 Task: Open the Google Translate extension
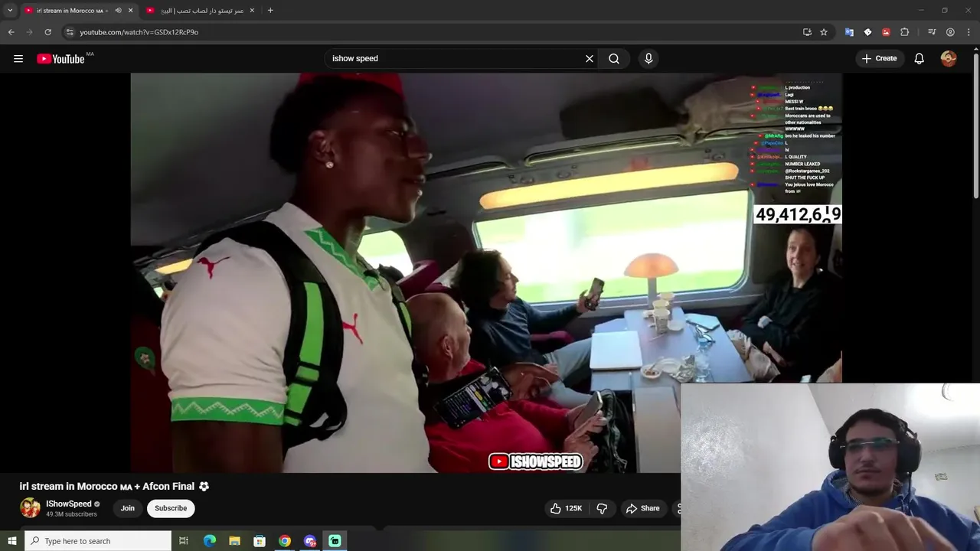(849, 32)
